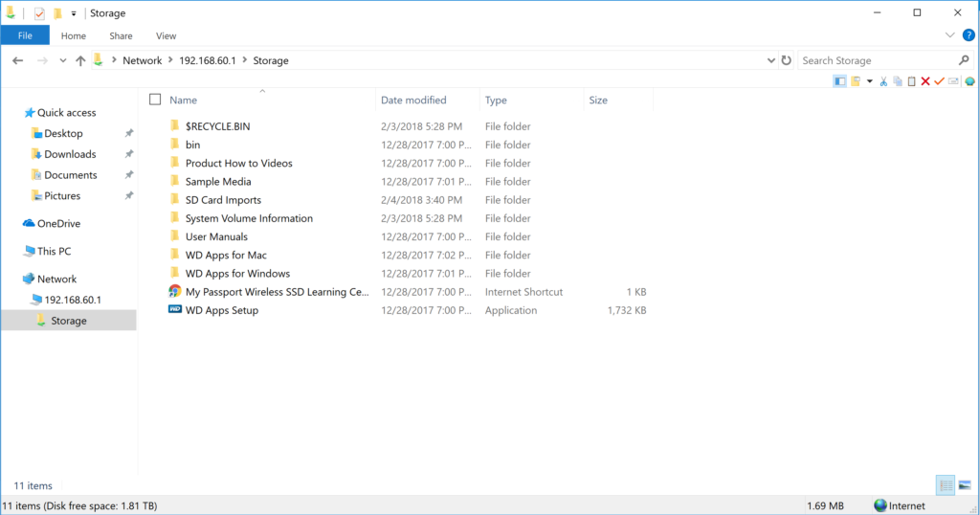The height and width of the screenshot is (515, 980).
Task: Click the Paste clipboard icon
Action: pyautogui.click(x=911, y=81)
